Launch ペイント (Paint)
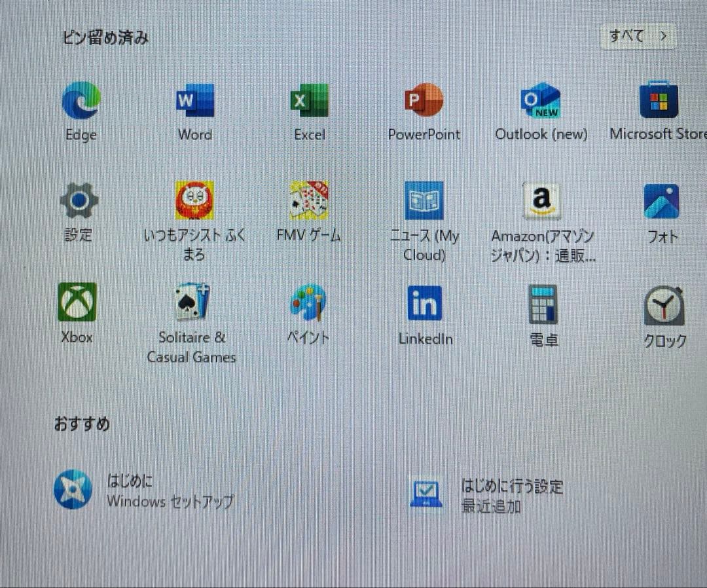 [308, 303]
